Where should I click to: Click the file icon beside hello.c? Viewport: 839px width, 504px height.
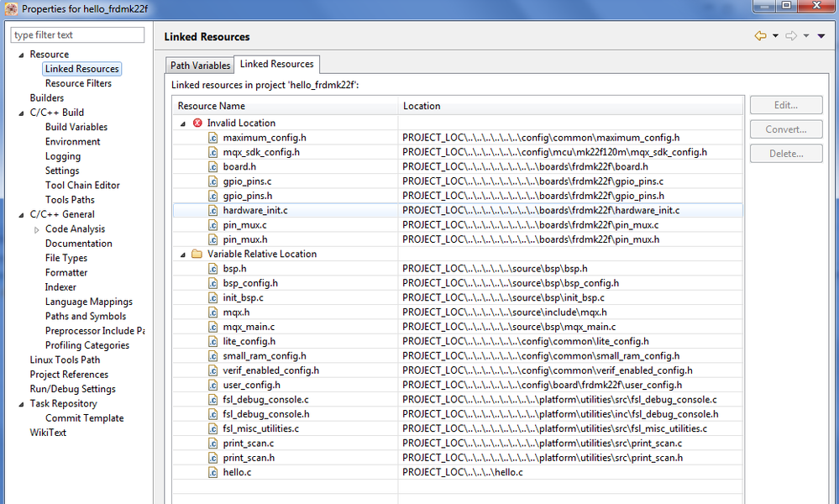point(213,472)
